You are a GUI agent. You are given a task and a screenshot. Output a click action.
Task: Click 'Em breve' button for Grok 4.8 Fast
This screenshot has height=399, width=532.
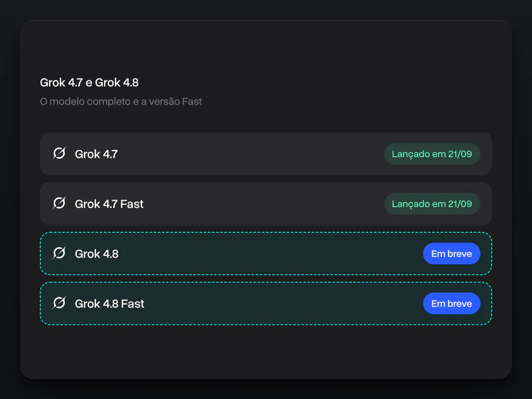452,303
